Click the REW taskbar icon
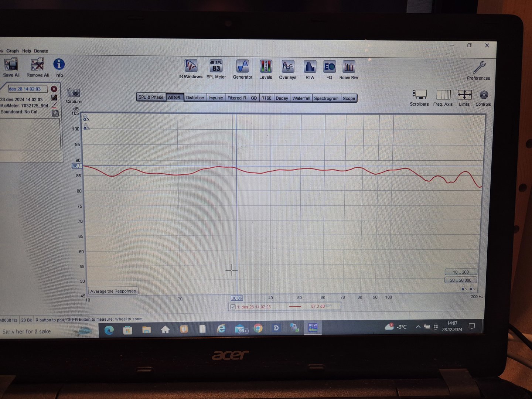 pyautogui.click(x=313, y=327)
